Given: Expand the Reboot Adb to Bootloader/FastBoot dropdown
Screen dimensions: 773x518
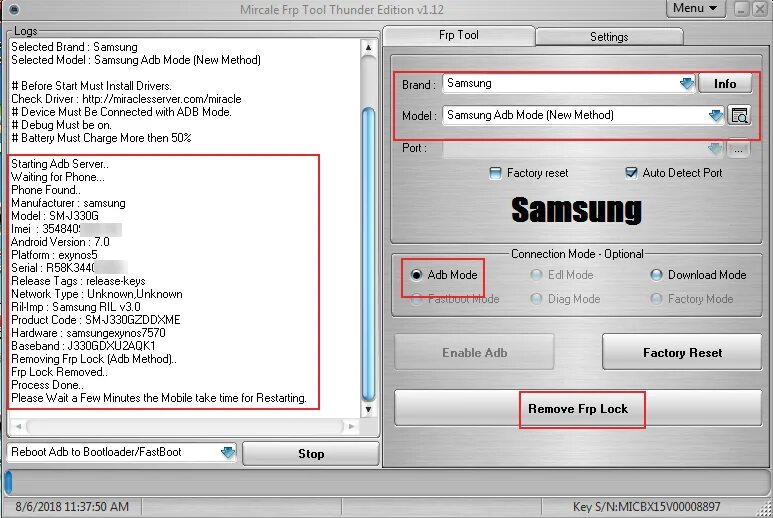Looking at the screenshot, I should (227, 452).
